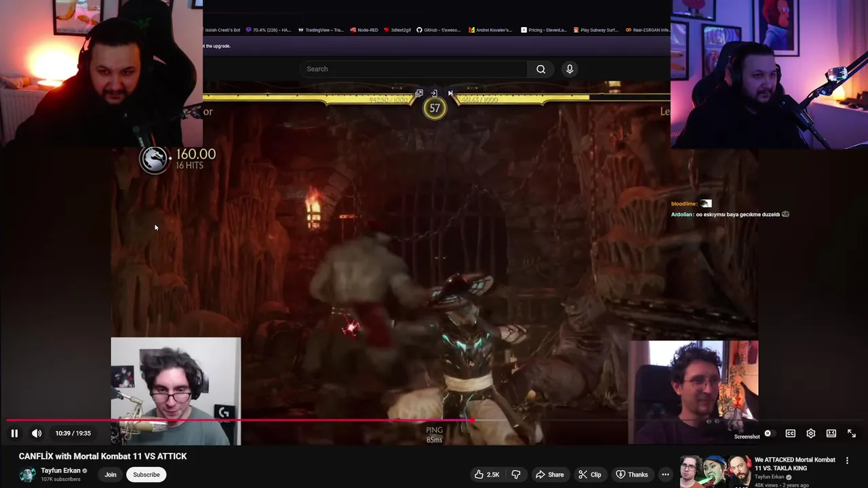Click the 160.00 damage counter
868x488 pixels.
tap(195, 154)
